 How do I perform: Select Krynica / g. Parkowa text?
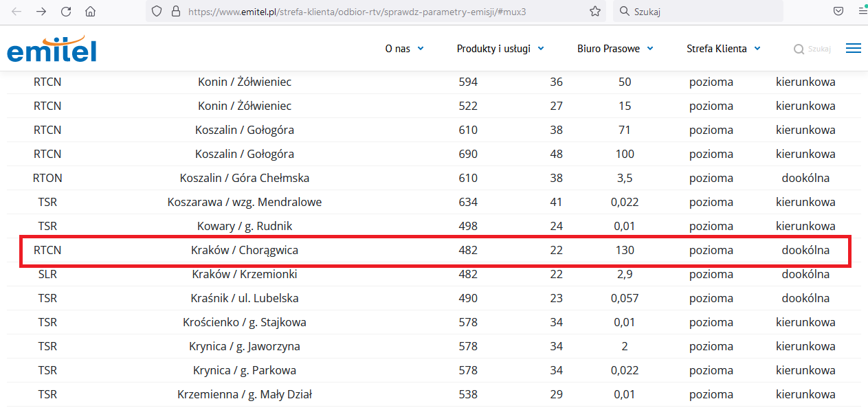point(245,371)
